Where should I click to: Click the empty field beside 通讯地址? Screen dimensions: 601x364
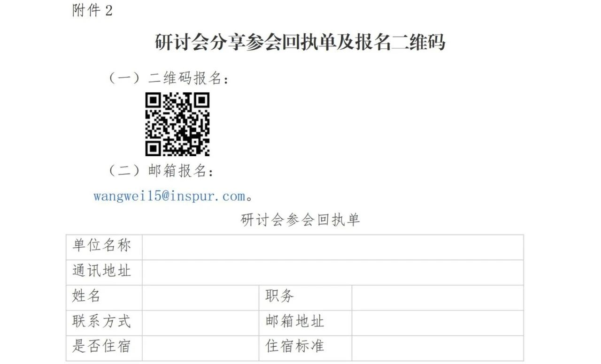pos(333,273)
